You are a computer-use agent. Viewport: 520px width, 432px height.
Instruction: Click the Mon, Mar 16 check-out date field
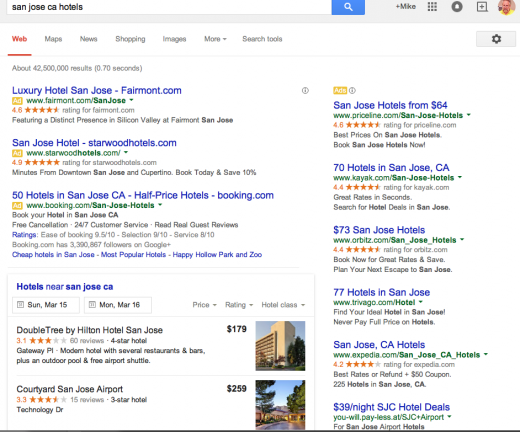pos(118,305)
